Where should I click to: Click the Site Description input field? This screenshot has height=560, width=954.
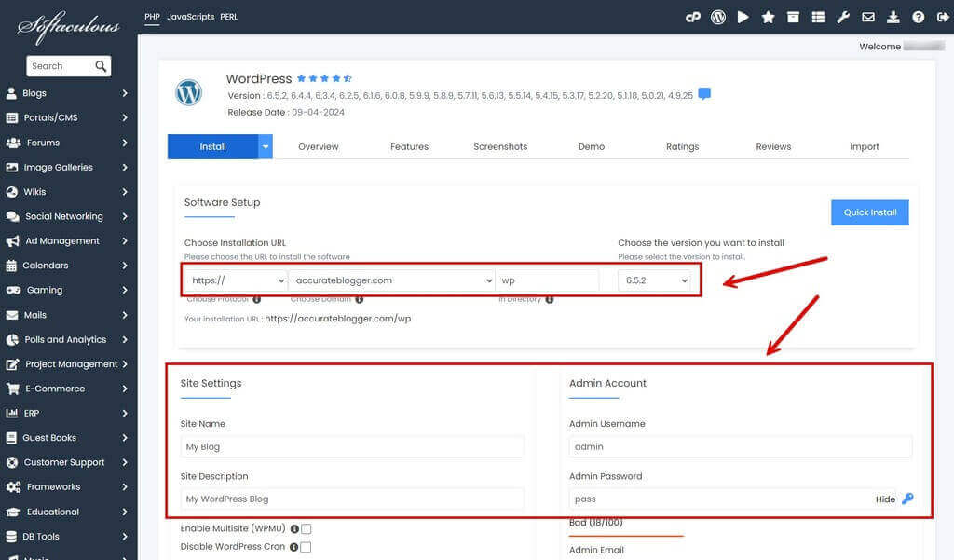tap(352, 499)
